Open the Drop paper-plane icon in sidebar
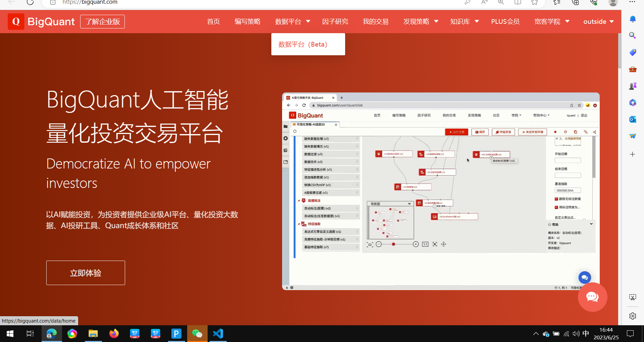 tap(633, 136)
